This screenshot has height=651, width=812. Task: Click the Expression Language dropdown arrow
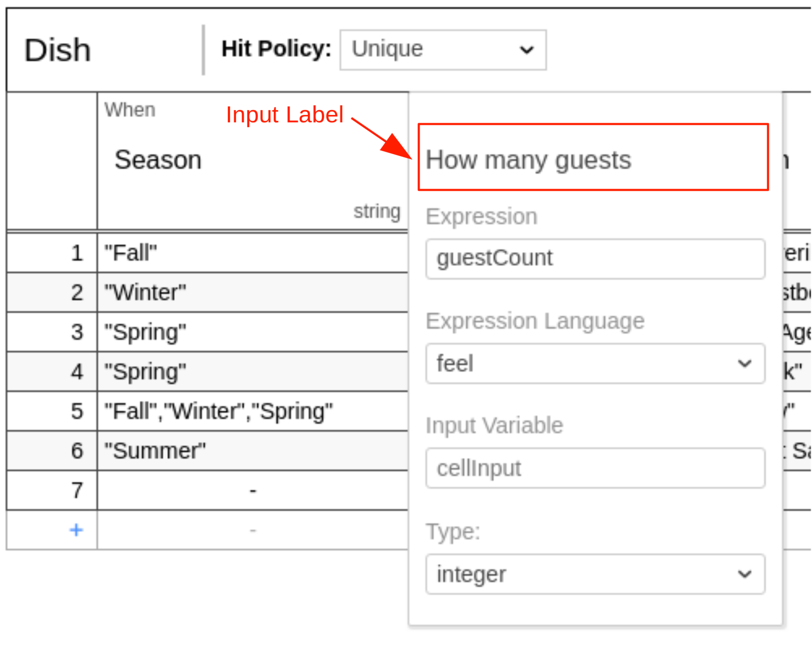tap(745, 364)
